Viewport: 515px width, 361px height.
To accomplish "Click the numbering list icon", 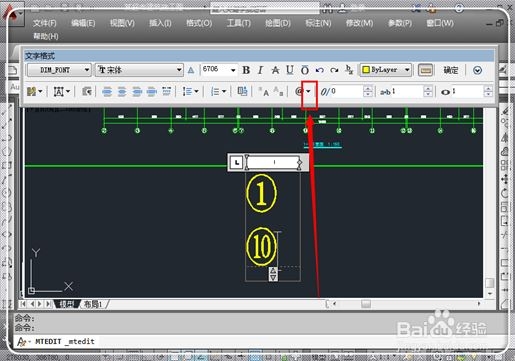I will 218,91.
